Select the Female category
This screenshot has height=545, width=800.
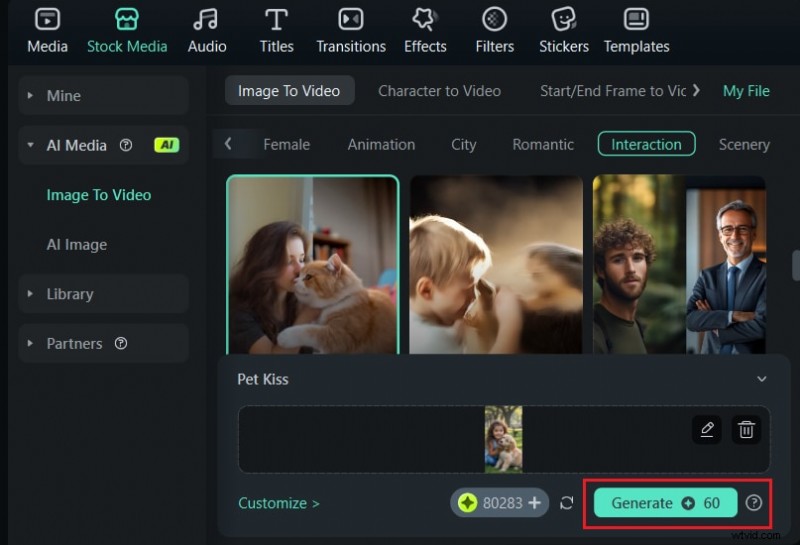pos(286,144)
